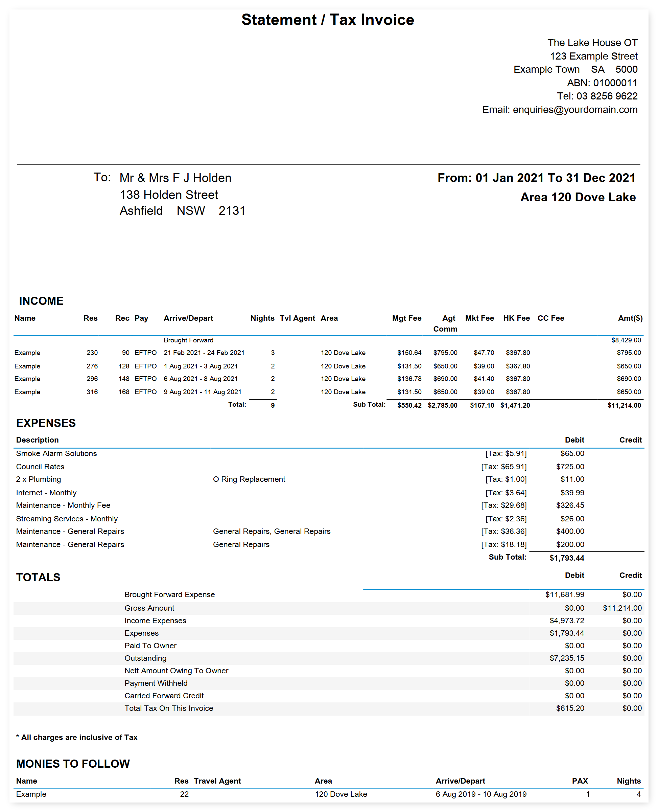This screenshot has width=658, height=812.
Task: Click the '6 Aug 2021 - 8 Aug 2021' dates
Action: (201, 379)
